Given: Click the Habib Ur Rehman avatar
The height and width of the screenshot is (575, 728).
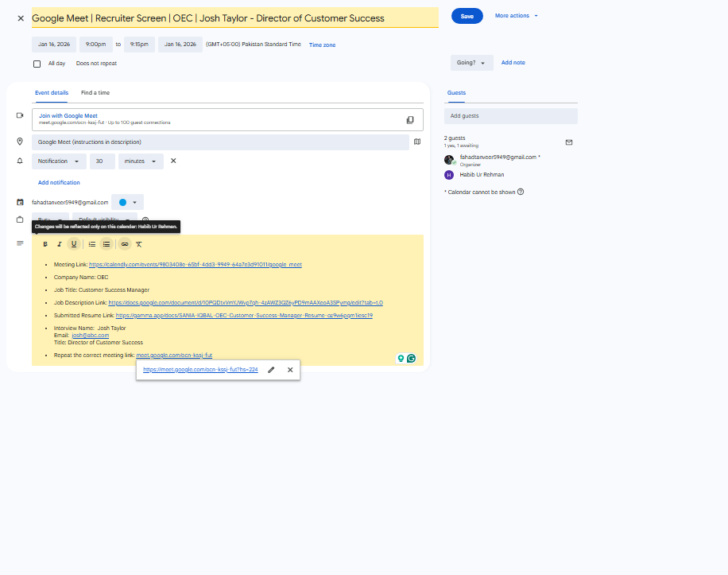Looking at the screenshot, I should pos(449,175).
